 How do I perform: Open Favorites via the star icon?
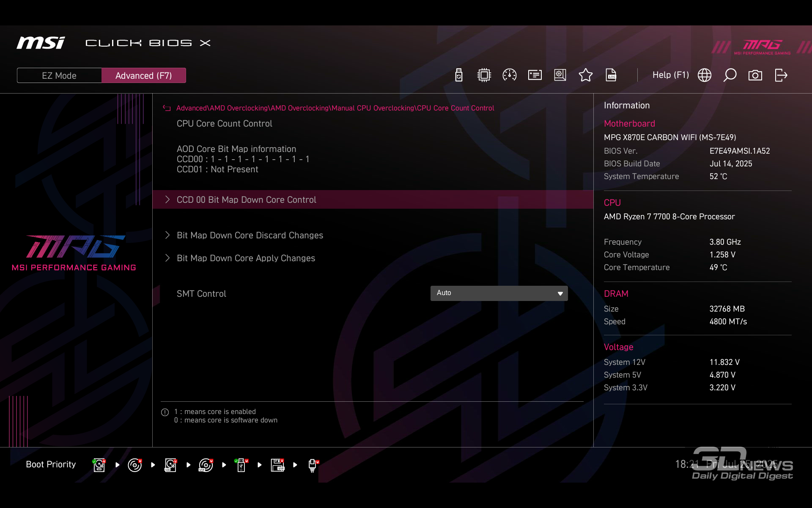click(585, 75)
